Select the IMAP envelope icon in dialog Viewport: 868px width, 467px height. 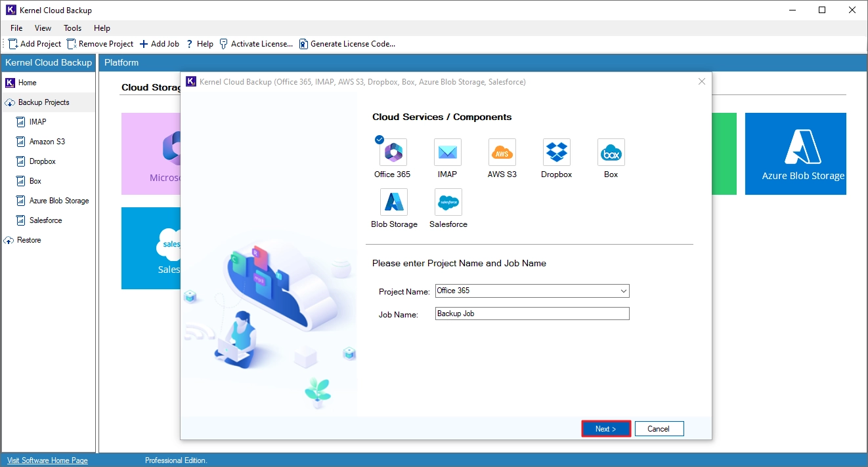(448, 152)
